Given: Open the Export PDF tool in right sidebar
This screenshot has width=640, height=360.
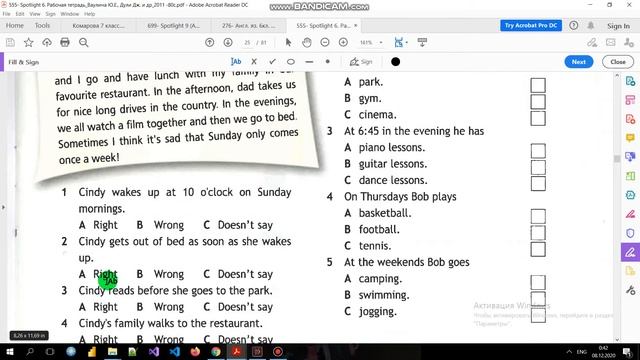Looking at the screenshot, I should 630,81.
